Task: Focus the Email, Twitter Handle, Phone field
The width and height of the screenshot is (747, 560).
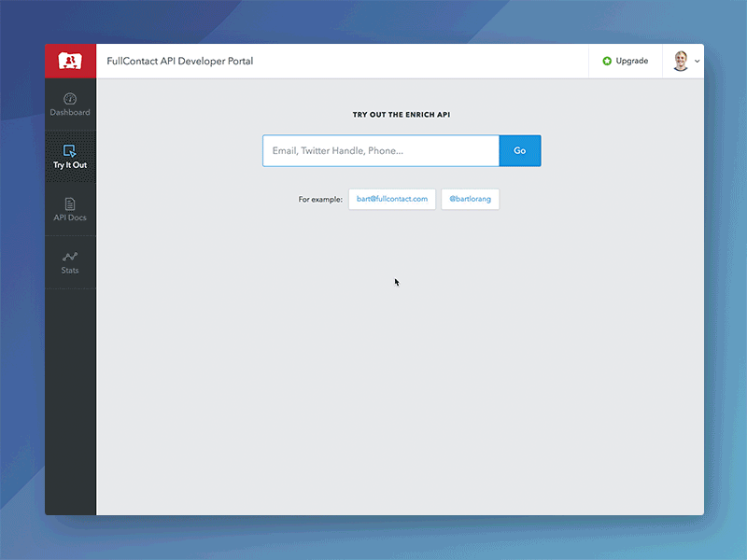Action: click(381, 150)
